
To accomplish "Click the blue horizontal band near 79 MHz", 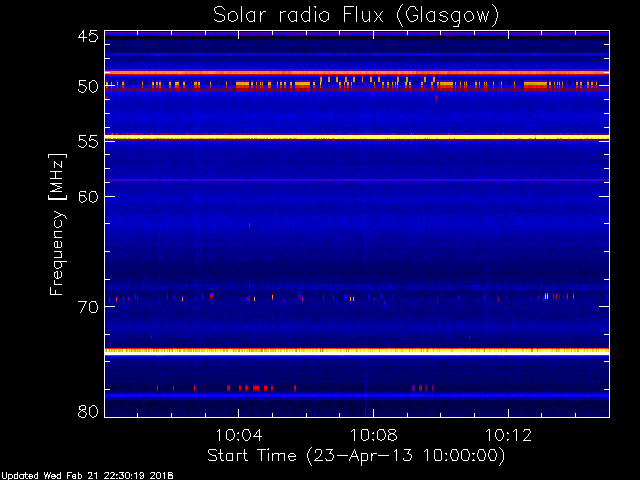I will click(x=356, y=396).
